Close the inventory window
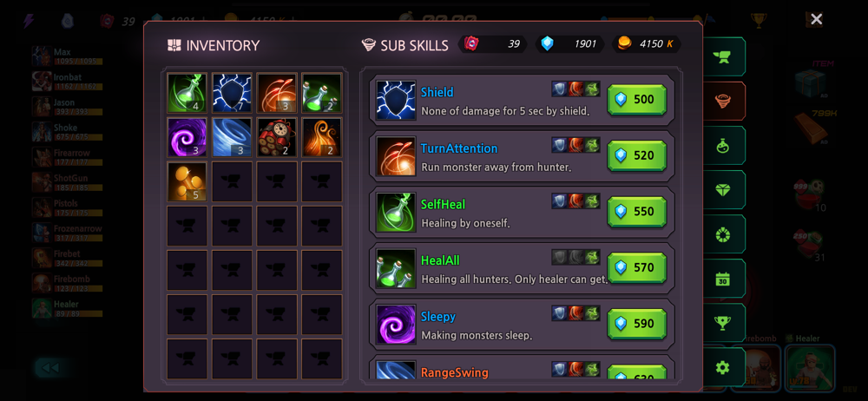The image size is (868, 401). click(816, 19)
